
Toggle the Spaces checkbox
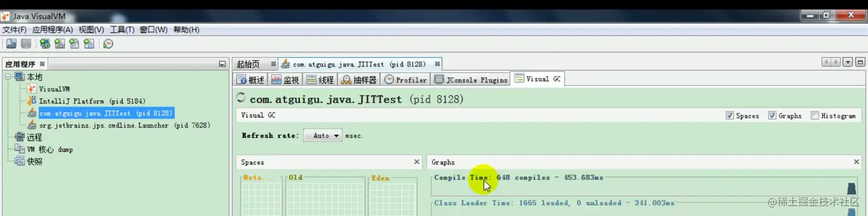(x=730, y=115)
